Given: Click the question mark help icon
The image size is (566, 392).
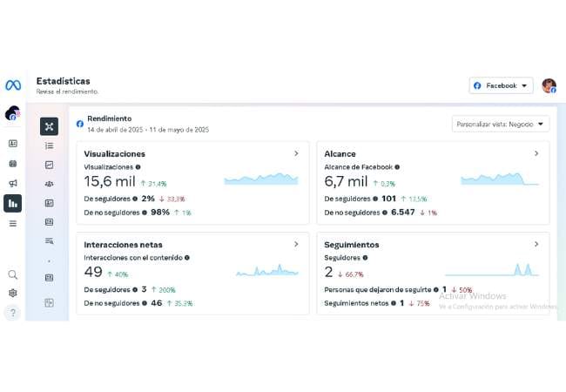Looking at the screenshot, I should [x=13, y=313].
